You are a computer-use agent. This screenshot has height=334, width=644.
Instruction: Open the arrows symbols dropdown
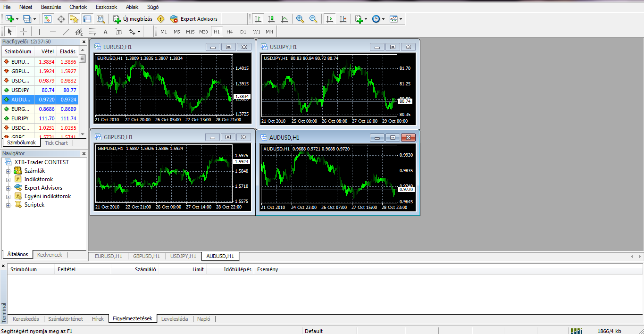point(134,32)
